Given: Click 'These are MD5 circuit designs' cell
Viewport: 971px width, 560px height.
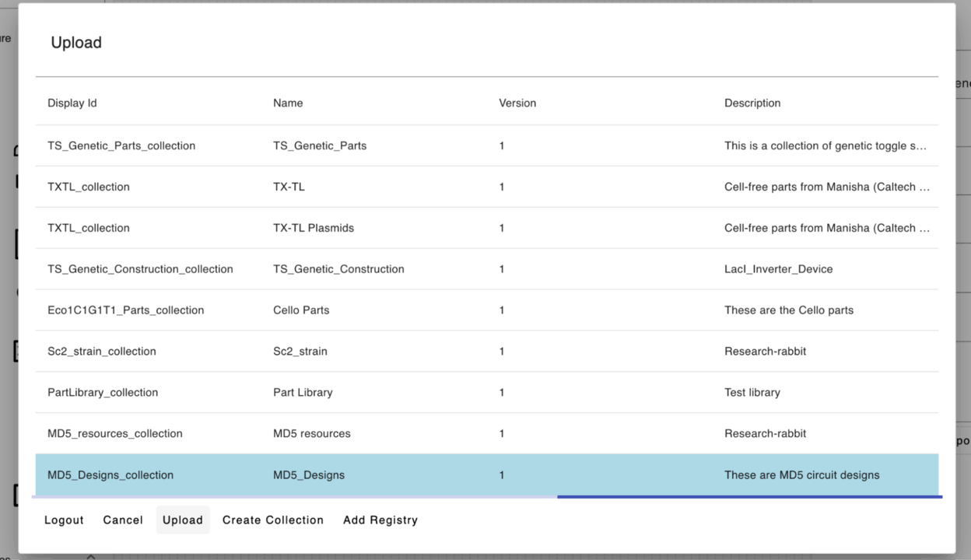Looking at the screenshot, I should pyautogui.click(x=802, y=475).
